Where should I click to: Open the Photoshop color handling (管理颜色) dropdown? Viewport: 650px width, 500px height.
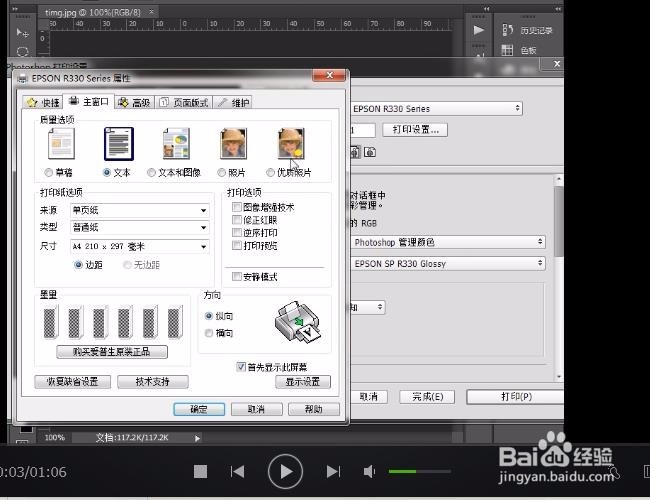point(448,242)
